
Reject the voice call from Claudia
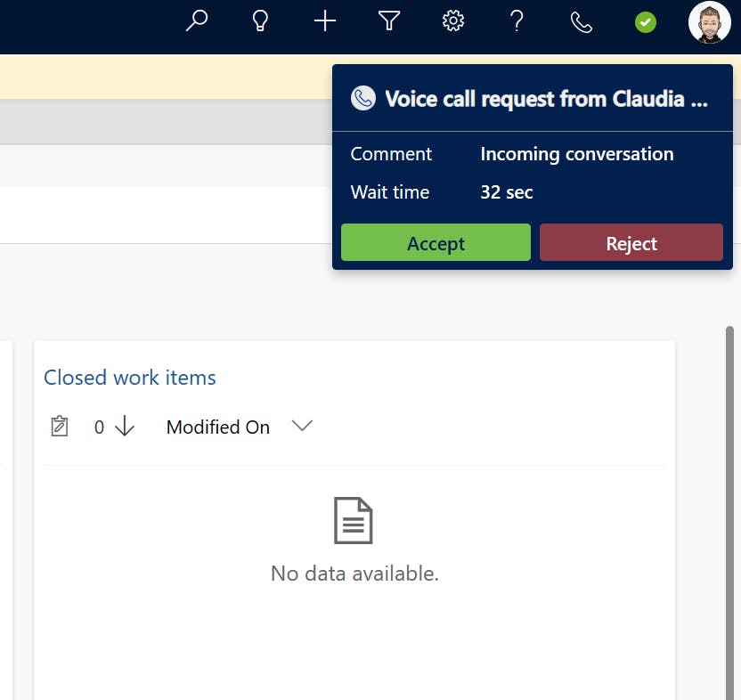click(631, 242)
